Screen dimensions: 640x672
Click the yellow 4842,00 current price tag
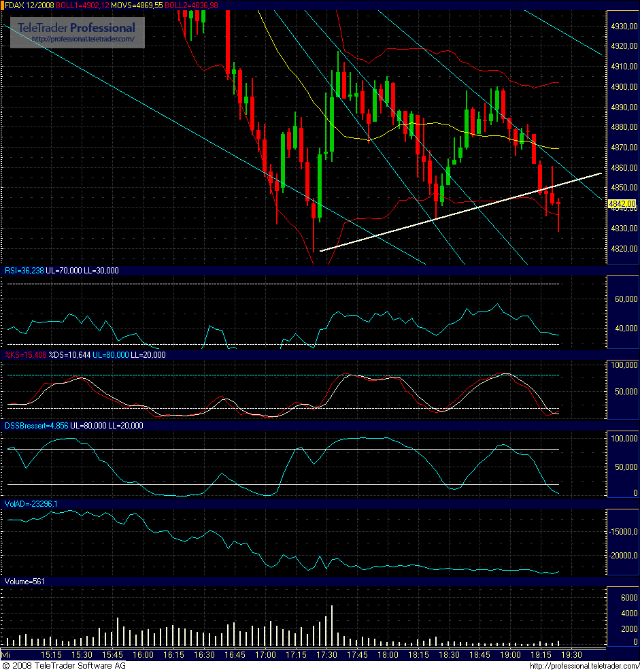[622, 203]
